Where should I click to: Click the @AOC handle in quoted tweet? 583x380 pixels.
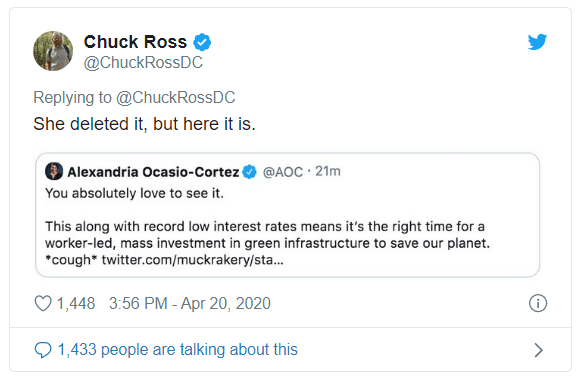283,172
